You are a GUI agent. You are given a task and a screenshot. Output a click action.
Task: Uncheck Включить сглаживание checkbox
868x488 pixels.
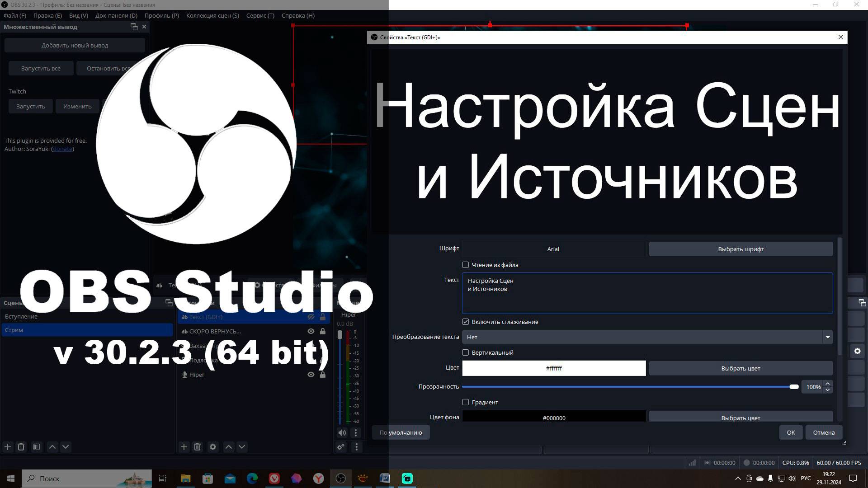(466, 322)
